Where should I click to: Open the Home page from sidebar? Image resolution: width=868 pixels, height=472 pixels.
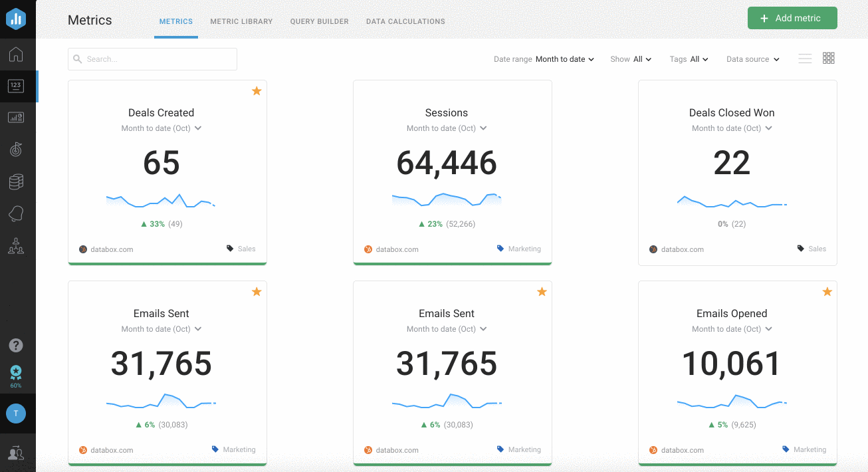click(x=16, y=55)
